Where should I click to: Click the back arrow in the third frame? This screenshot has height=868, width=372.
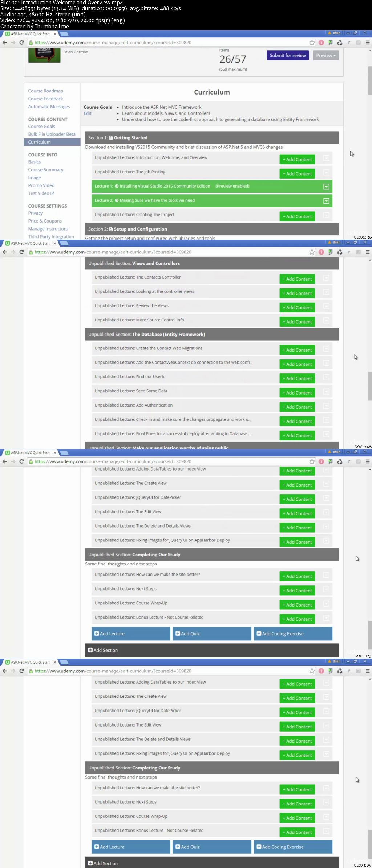pyautogui.click(x=5, y=461)
